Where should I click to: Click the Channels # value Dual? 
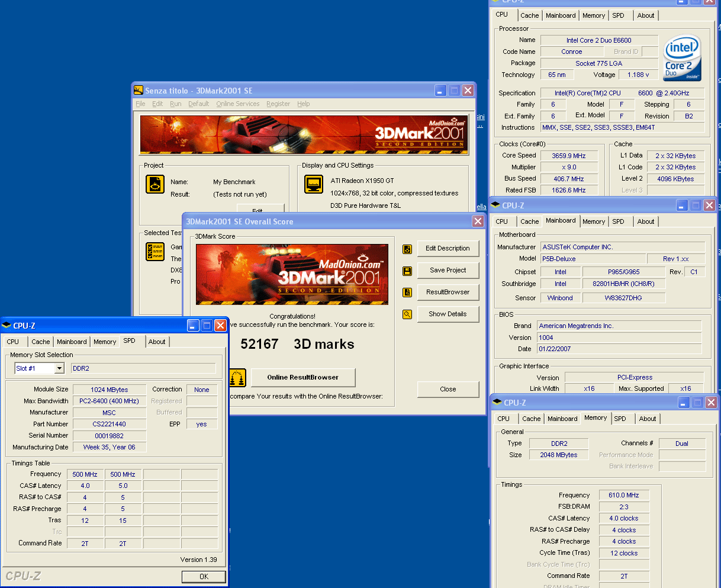(x=682, y=444)
